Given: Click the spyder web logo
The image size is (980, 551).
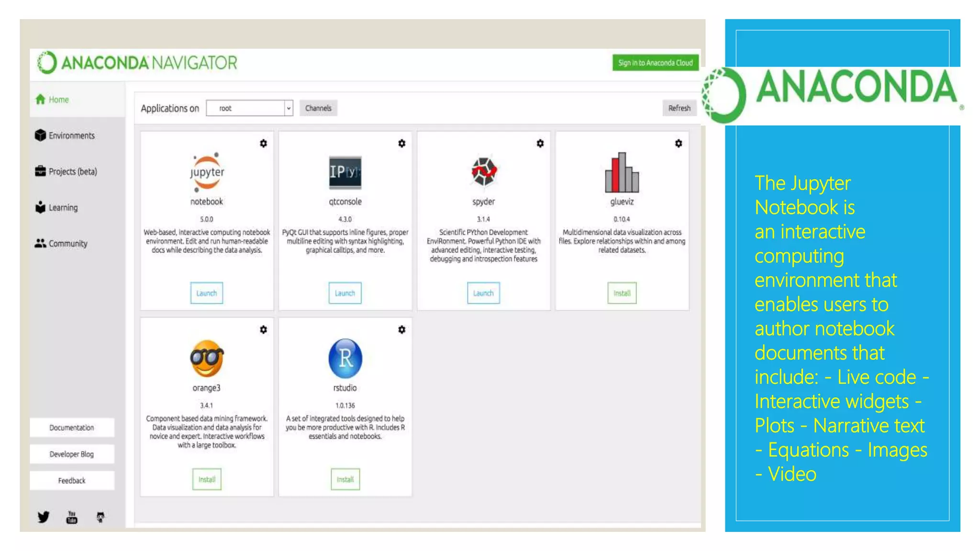Looking at the screenshot, I should tap(484, 171).
